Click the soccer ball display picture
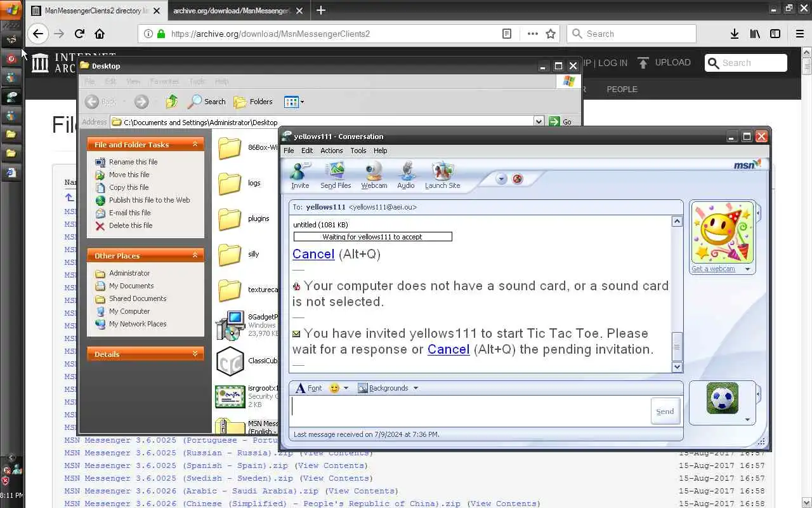 [723, 398]
